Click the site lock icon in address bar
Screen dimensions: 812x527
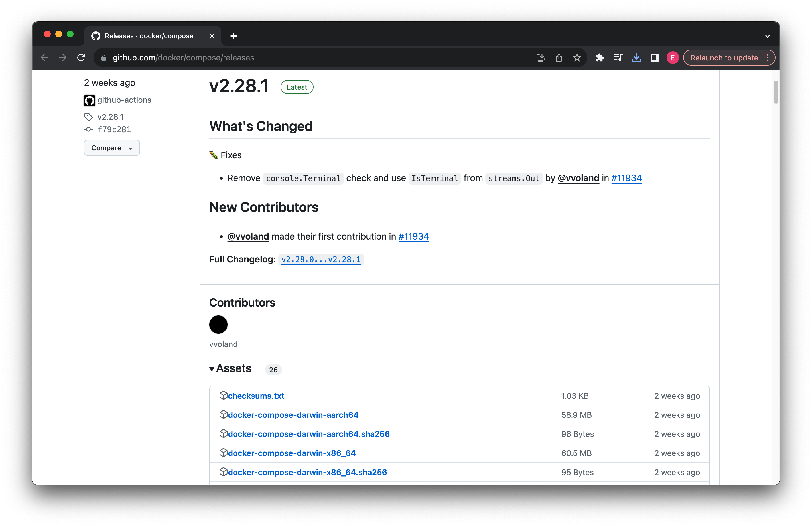pyautogui.click(x=104, y=58)
